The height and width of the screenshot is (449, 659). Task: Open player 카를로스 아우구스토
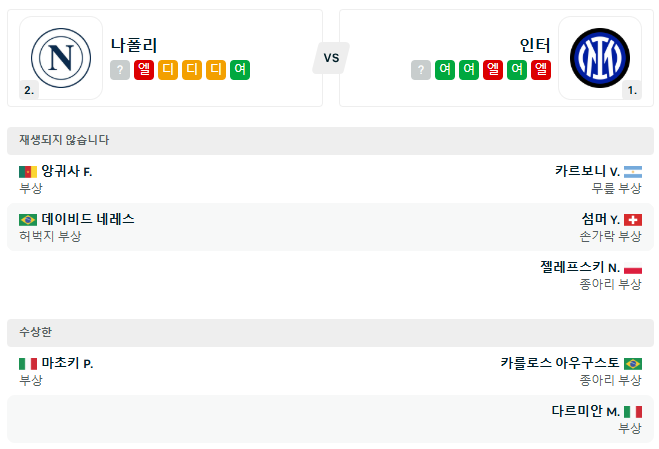point(559,363)
